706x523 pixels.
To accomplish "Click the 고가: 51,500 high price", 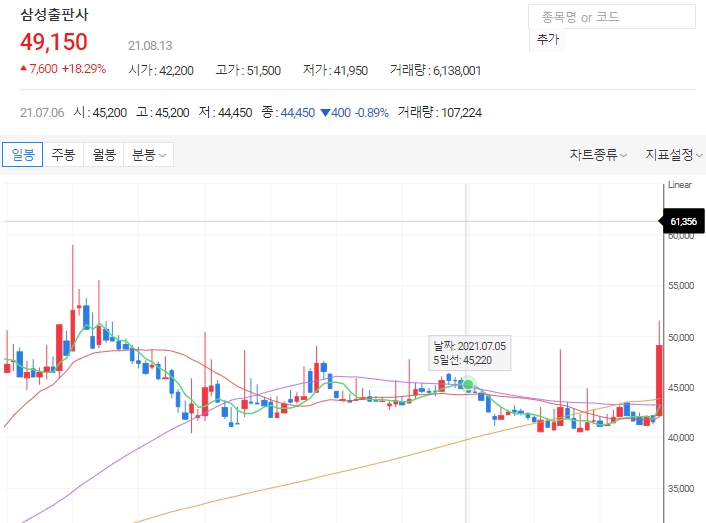I will [248, 70].
